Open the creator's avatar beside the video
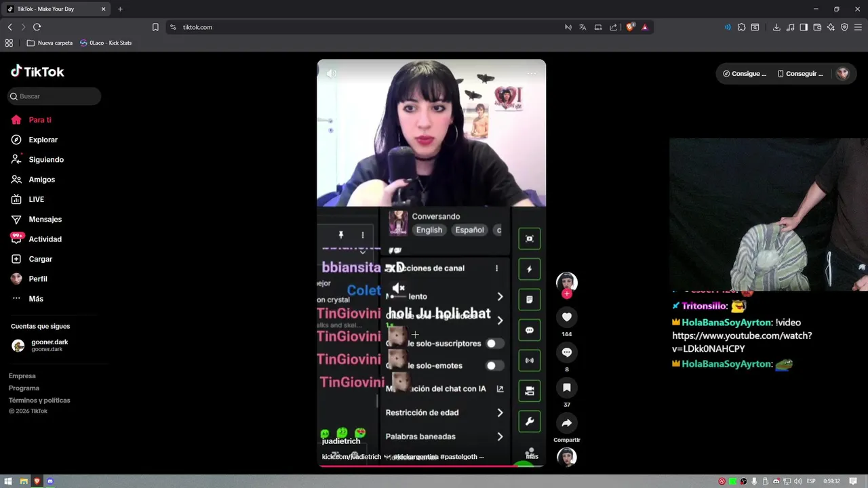This screenshot has width=868, height=488. (567, 281)
